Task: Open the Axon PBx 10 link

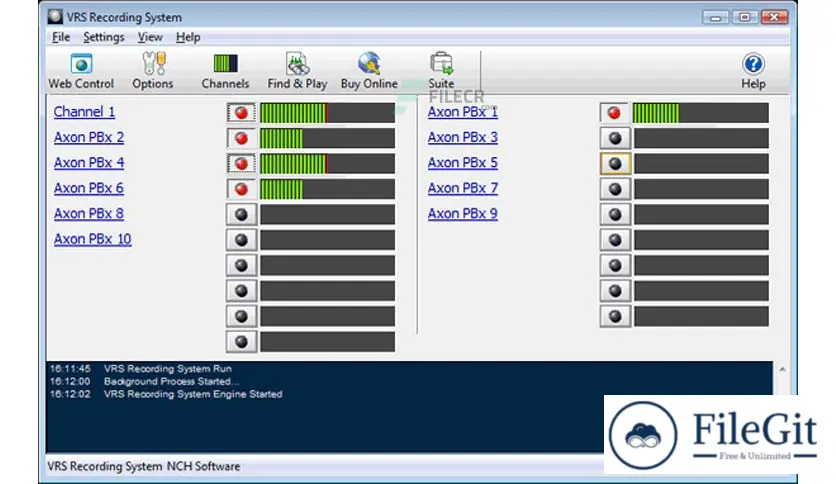Action: click(x=92, y=239)
